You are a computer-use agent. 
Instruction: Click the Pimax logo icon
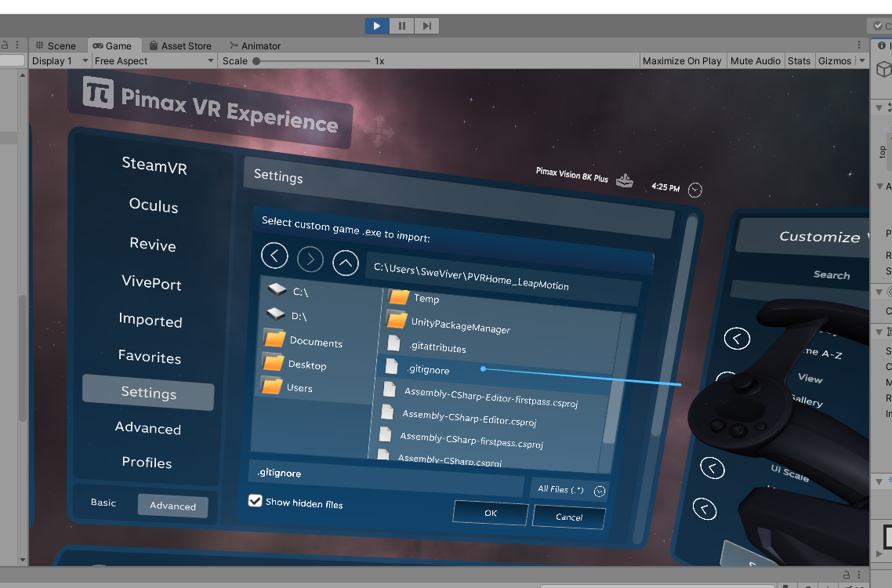[x=98, y=93]
